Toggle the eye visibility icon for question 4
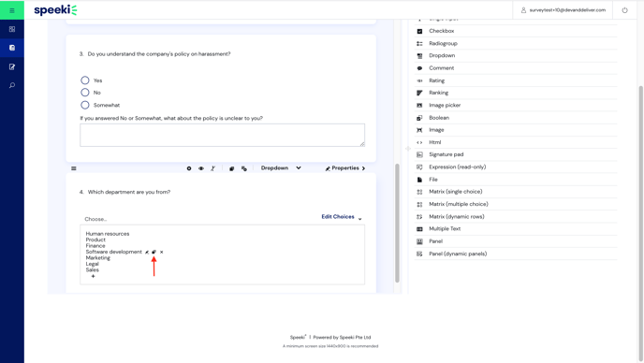This screenshot has height=363, width=644. [x=201, y=168]
